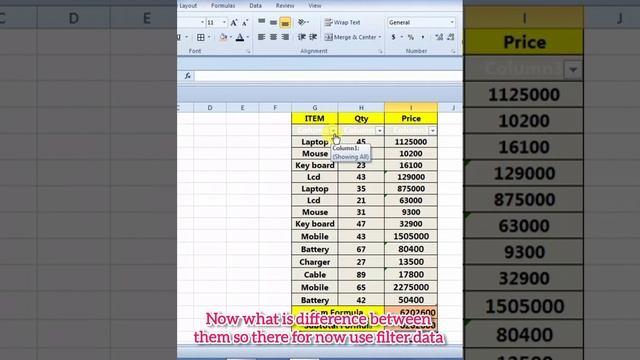The image size is (640, 360).
Task: Click the font size box showing 11
Action: (213, 22)
